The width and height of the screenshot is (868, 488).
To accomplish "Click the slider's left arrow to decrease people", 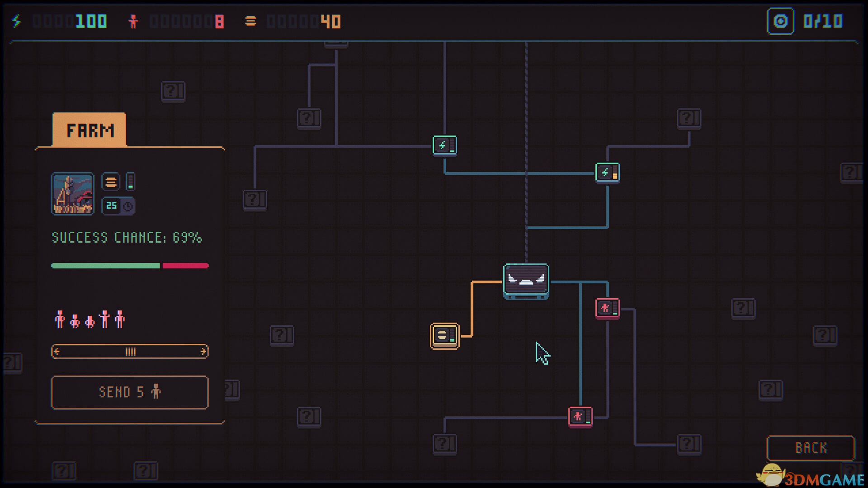I will 57,352.
